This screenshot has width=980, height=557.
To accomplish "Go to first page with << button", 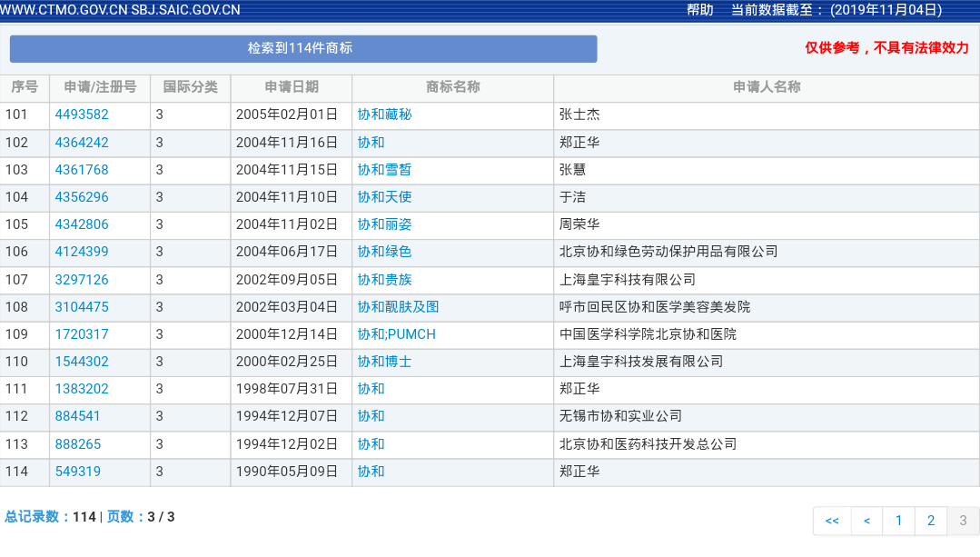I will pos(832,521).
